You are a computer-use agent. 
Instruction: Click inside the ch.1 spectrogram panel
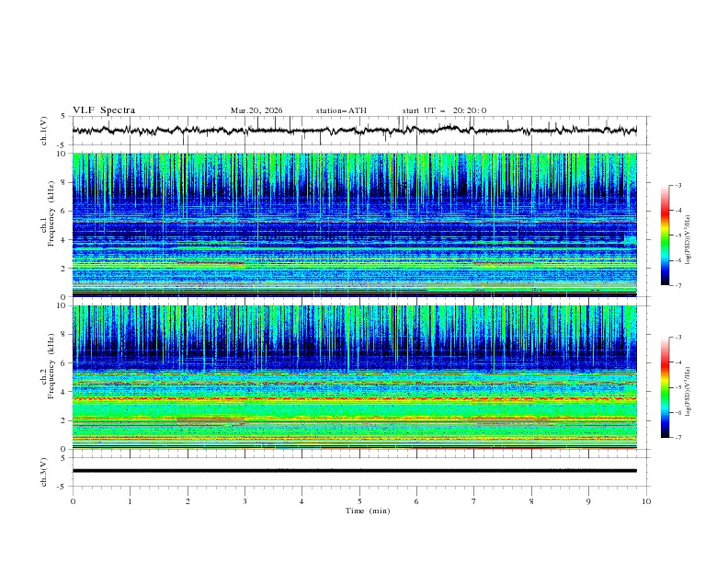354,224
